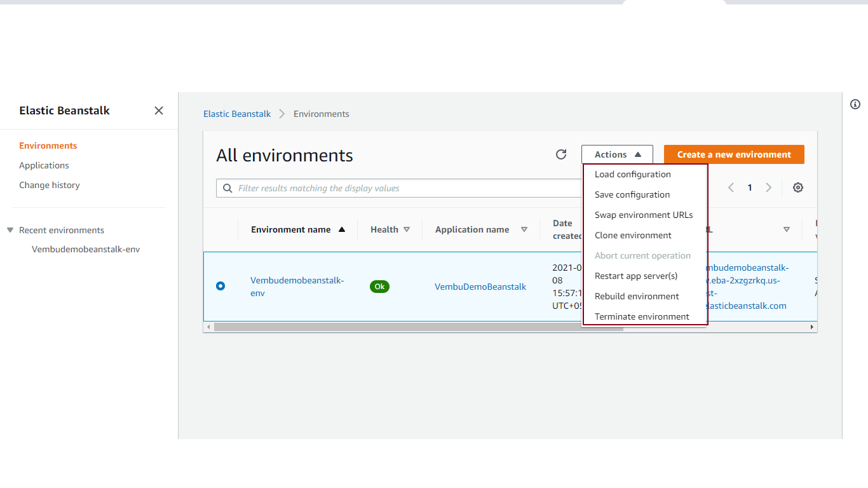This screenshot has width=868, height=488.
Task: Open the info panel icon
Action: point(855,104)
